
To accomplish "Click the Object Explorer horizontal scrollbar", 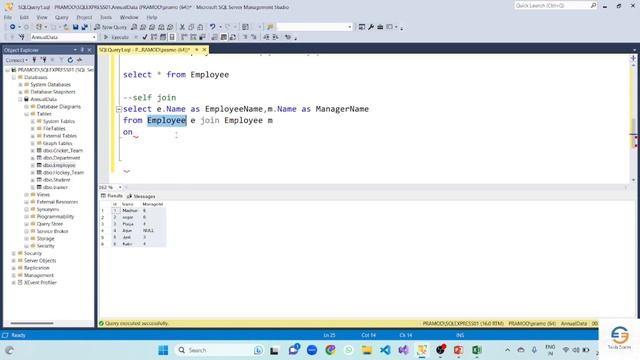I will click(x=32, y=323).
